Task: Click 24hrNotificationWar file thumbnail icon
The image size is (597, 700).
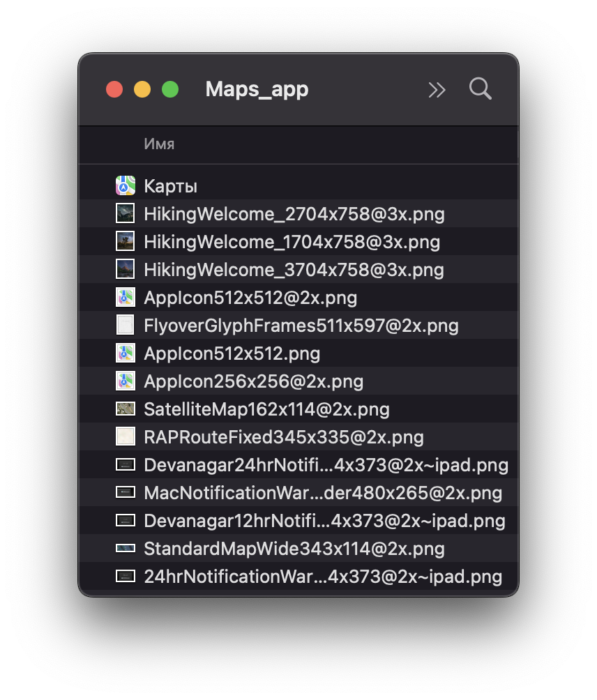Action: 126,577
